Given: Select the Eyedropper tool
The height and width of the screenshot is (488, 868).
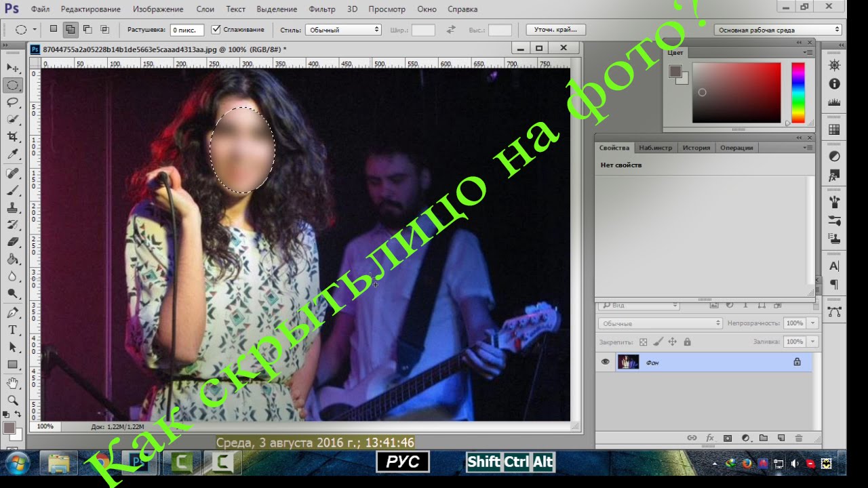Looking at the screenshot, I should pos(12,154).
